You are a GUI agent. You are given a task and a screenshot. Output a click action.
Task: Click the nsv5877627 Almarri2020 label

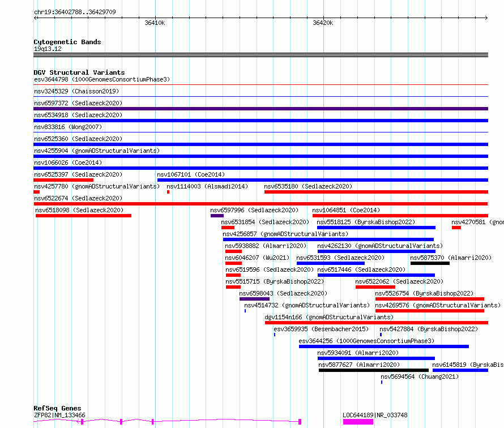[x=359, y=365]
